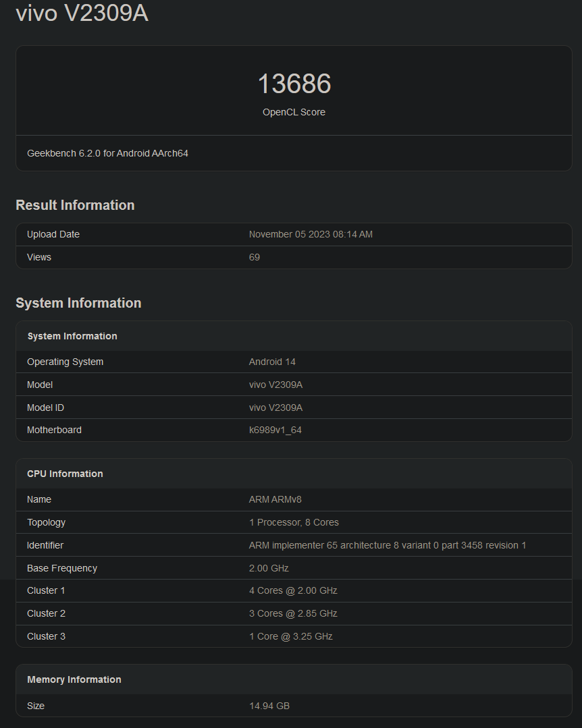This screenshot has width=582, height=728.
Task: Select the 69 views value
Action: 255,257
